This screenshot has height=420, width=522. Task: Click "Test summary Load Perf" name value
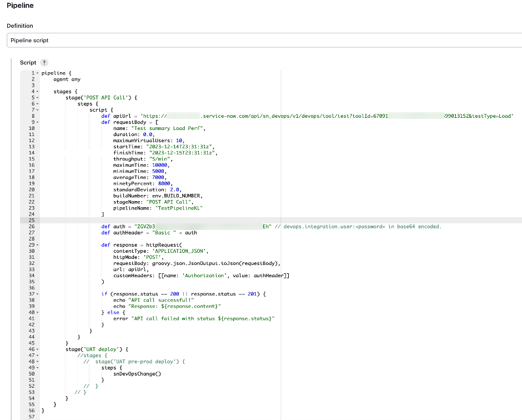(x=168, y=128)
